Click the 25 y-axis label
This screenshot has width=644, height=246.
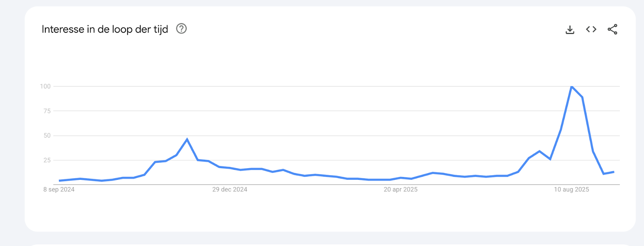[47, 160]
